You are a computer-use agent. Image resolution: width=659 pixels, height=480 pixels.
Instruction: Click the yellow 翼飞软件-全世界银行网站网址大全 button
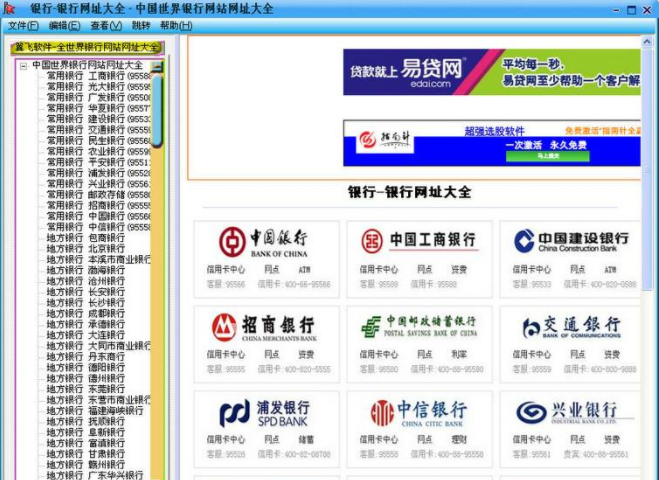click(87, 47)
